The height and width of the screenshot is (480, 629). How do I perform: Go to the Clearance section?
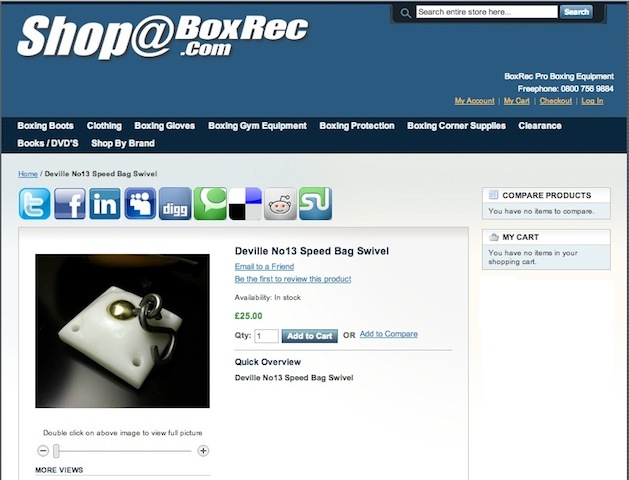(x=540, y=126)
